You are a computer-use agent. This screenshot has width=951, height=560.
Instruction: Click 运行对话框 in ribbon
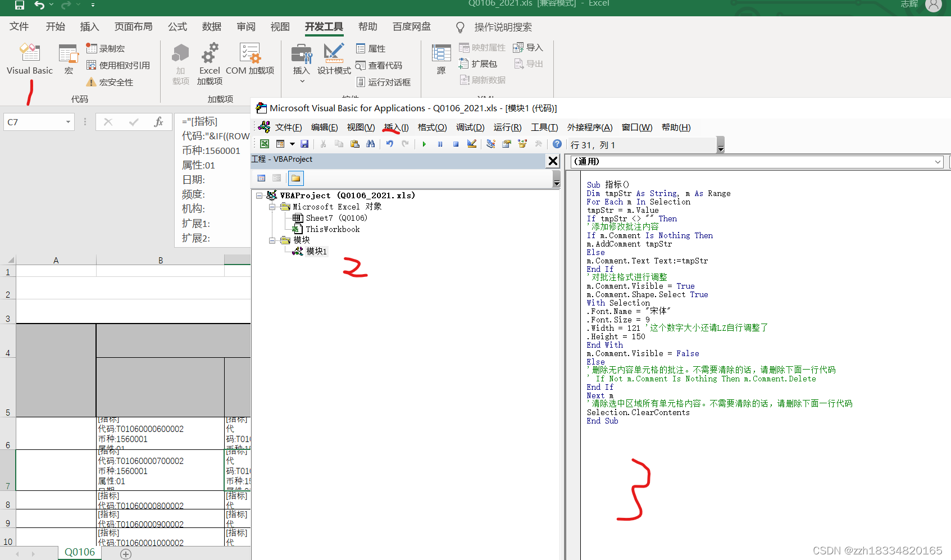coord(384,82)
